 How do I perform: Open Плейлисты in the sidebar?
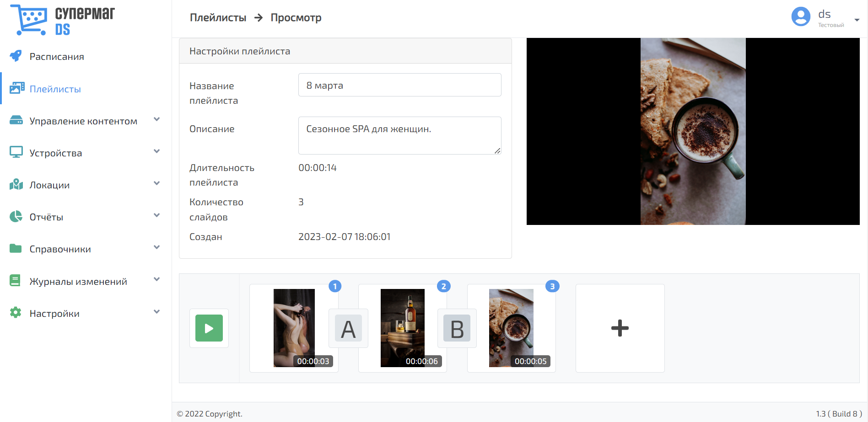[55, 89]
